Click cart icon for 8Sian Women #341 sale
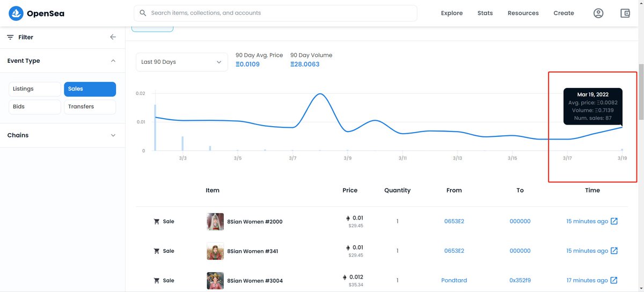 tap(157, 251)
